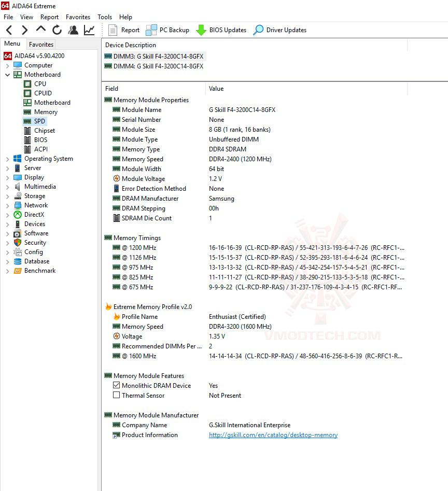Toggle the Monolithic DRAM Device checkbox
The width and height of the screenshot is (448, 491).
click(117, 385)
